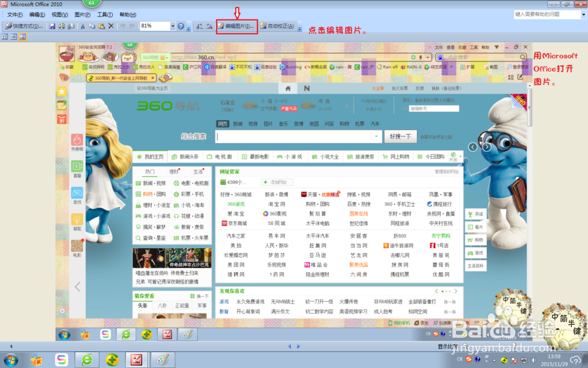Select 网上购物 tab in the pictured 360 page

[396, 157]
